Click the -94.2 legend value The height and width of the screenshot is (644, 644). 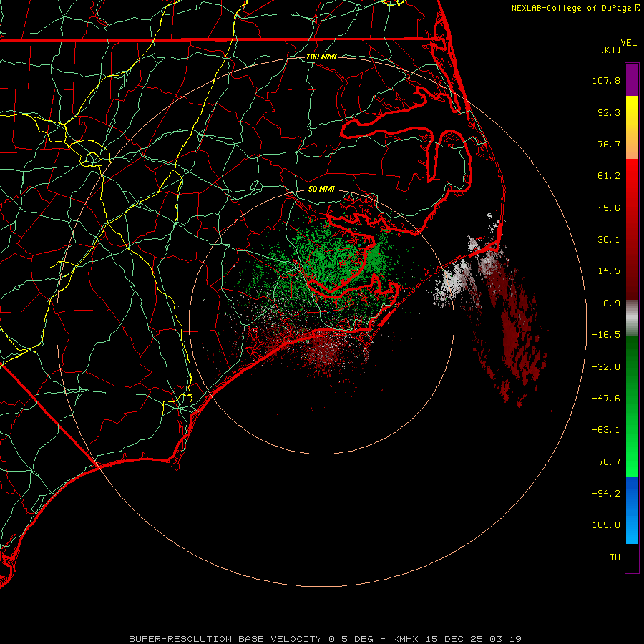pos(606,493)
